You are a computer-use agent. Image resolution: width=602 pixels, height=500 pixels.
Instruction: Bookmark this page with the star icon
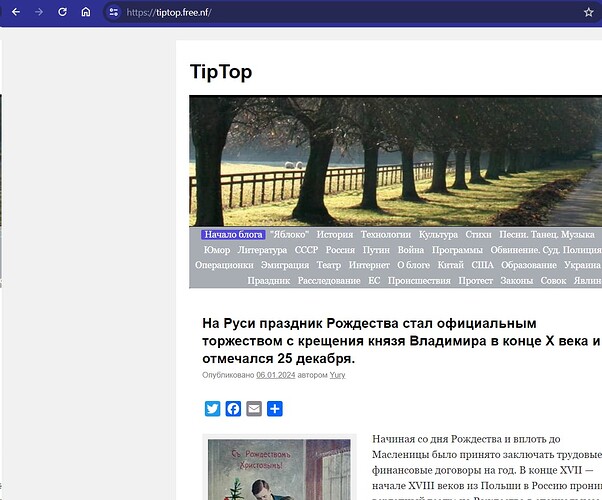pos(589,12)
